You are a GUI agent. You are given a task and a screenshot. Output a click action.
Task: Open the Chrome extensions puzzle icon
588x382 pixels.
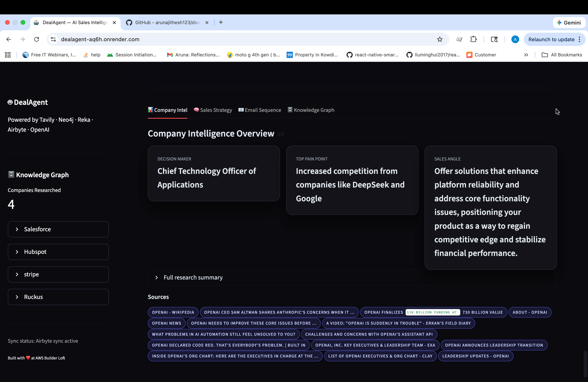(473, 39)
